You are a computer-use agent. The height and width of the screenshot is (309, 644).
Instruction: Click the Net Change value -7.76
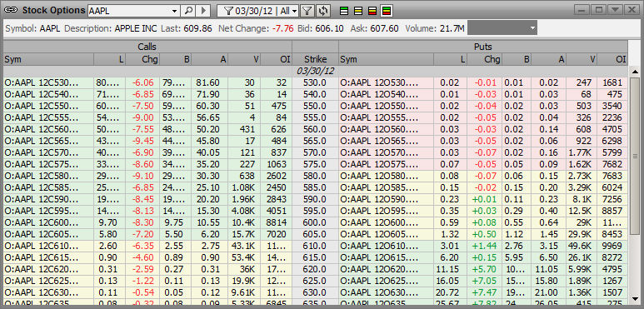pos(282,28)
